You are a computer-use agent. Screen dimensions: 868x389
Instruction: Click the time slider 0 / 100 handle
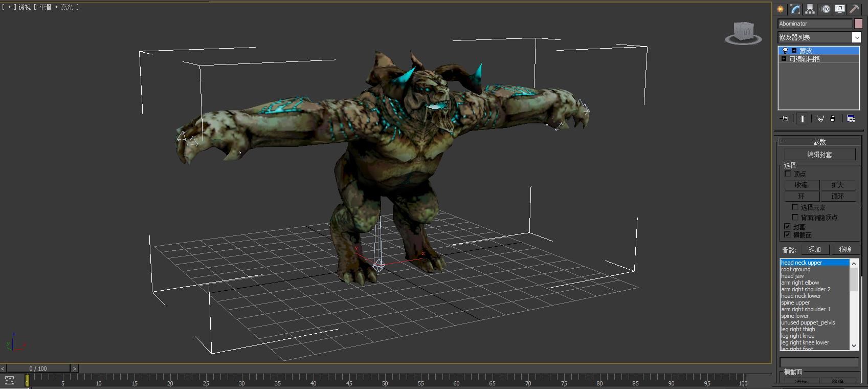coord(38,369)
